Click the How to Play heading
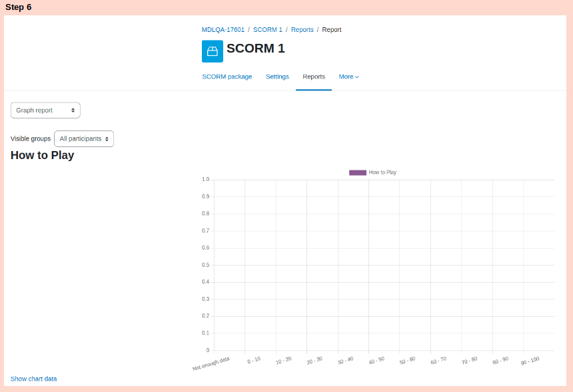 [43, 155]
